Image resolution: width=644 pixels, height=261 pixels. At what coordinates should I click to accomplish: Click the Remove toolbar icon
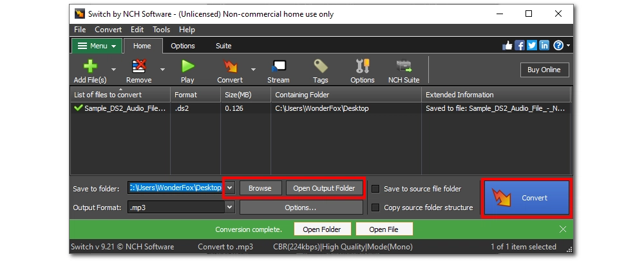[x=139, y=66]
